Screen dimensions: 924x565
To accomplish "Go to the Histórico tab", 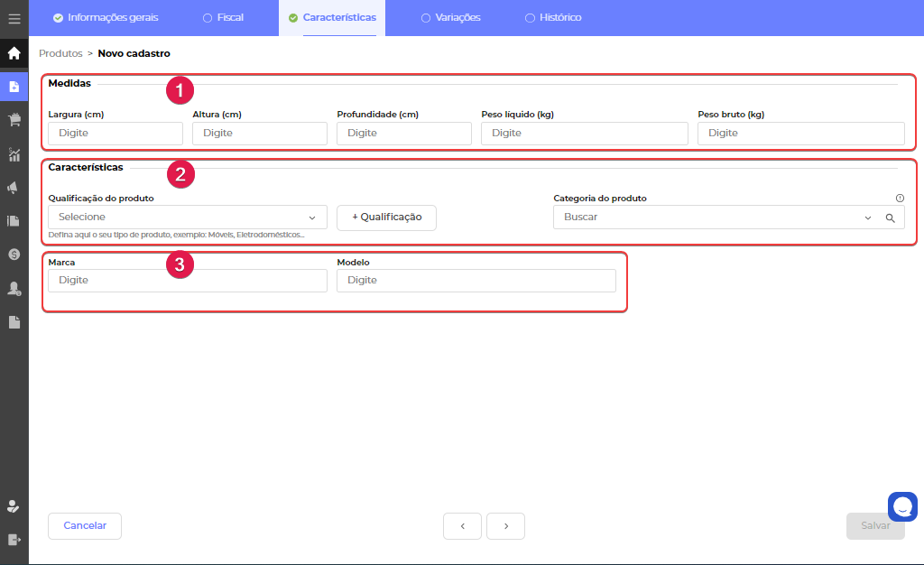I will click(553, 18).
